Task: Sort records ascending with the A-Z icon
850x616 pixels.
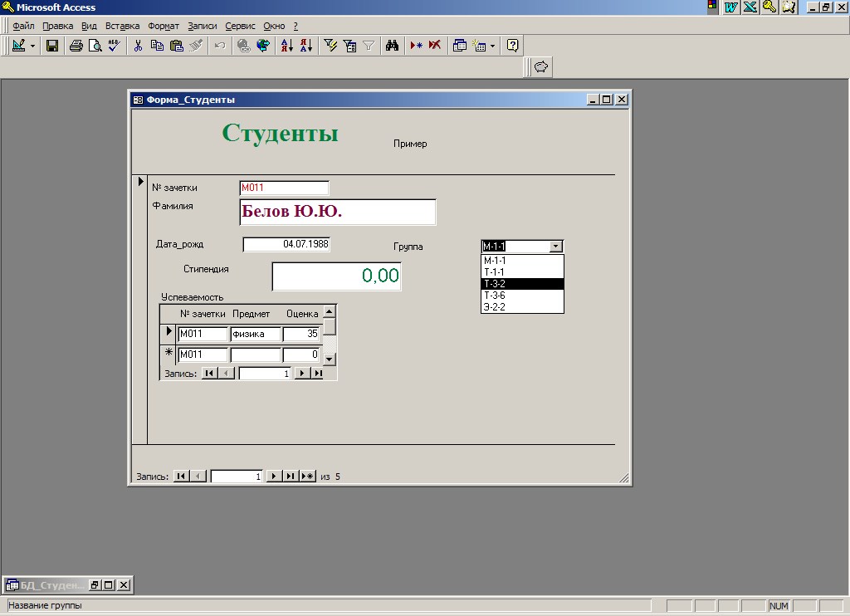Action: (286, 46)
